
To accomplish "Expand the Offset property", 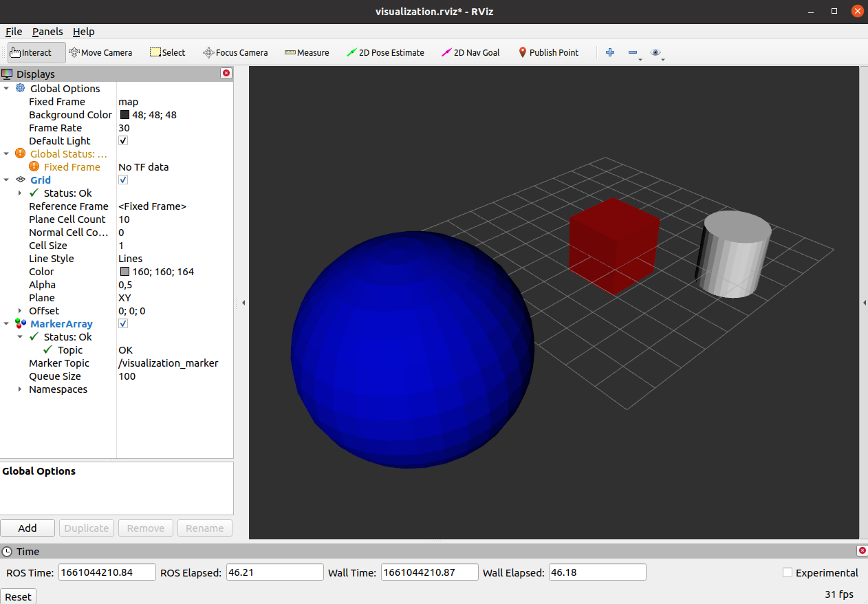I will pyautogui.click(x=20, y=310).
